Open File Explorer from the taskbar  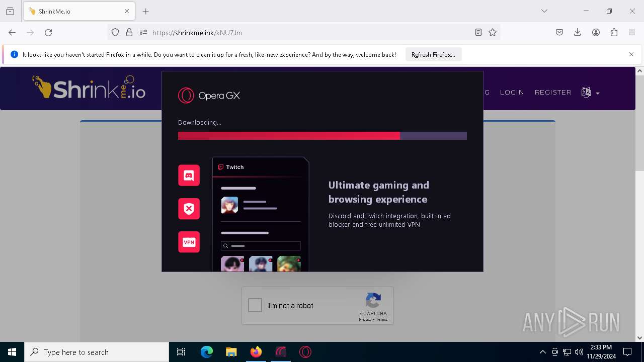[231, 352]
